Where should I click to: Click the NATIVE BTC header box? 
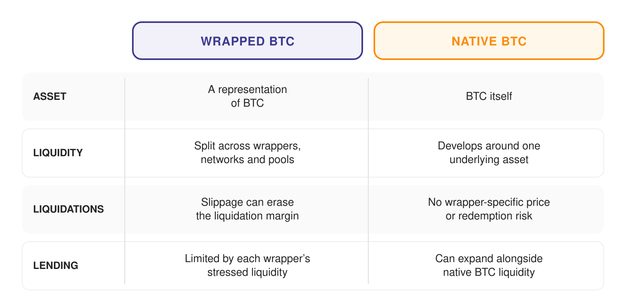489,41
